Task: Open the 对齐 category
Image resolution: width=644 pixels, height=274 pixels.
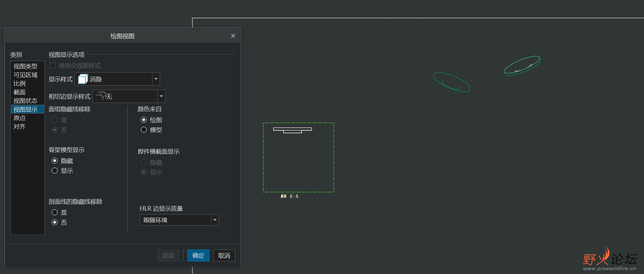Action: 20,127
